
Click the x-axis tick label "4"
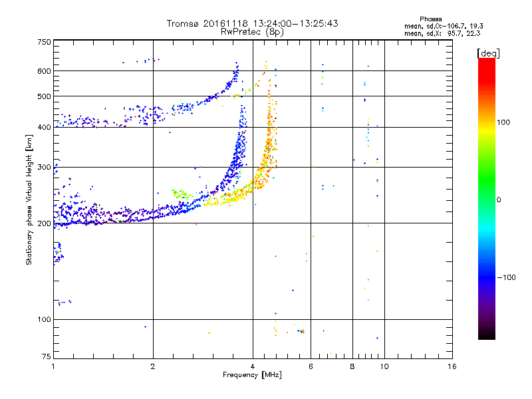(x=253, y=366)
